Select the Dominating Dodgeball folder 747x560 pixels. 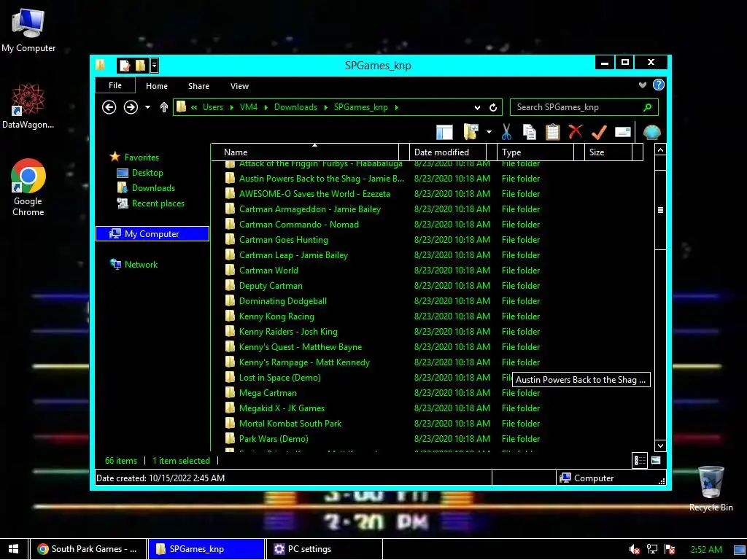click(283, 301)
